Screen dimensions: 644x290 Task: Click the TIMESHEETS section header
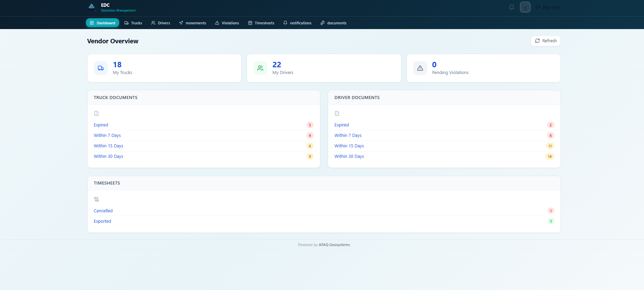click(107, 183)
